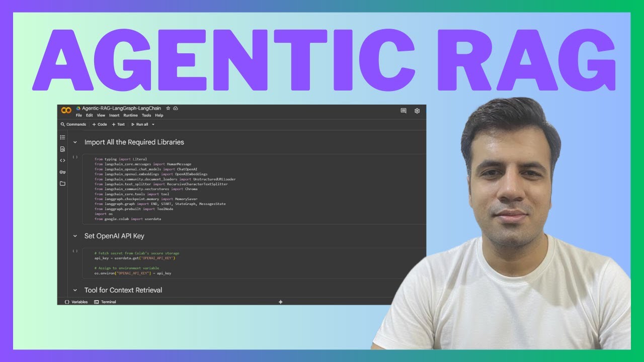This screenshot has width=644, height=362.
Task: Click the line importing RecursiveCharacterTextSplitter
Action: click(161, 184)
